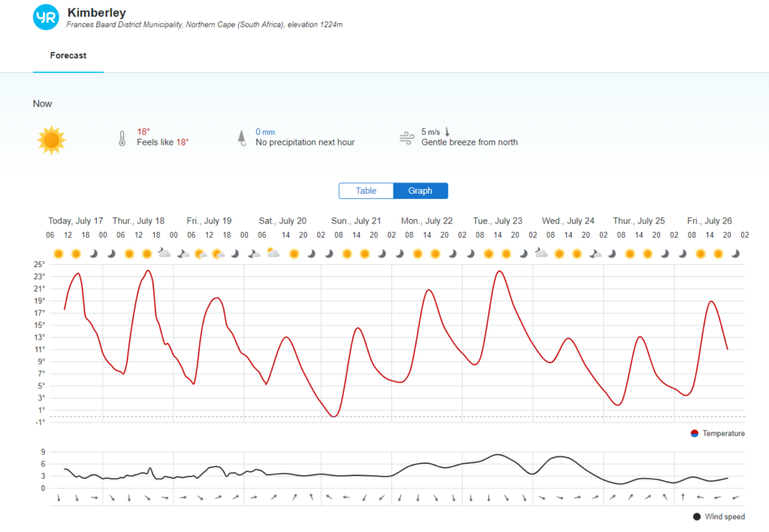Screen dimensions: 769x532
Task: Select the Tue., July 23 day label
Action: tap(498, 221)
